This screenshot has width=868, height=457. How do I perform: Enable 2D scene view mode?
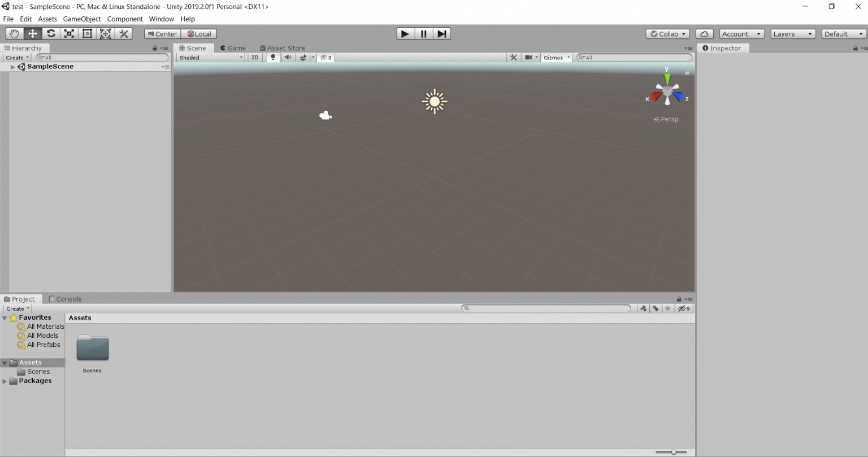(x=255, y=57)
